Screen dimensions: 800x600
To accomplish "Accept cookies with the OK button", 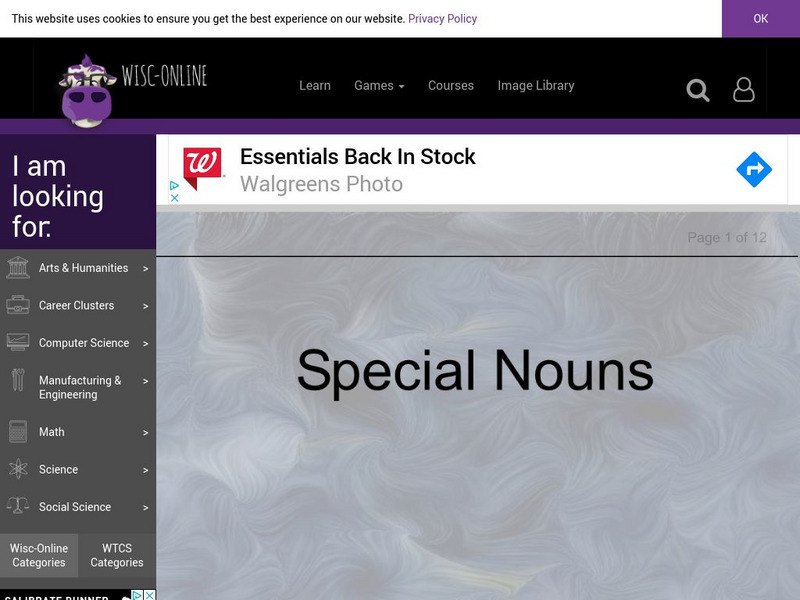I will [761, 18].
